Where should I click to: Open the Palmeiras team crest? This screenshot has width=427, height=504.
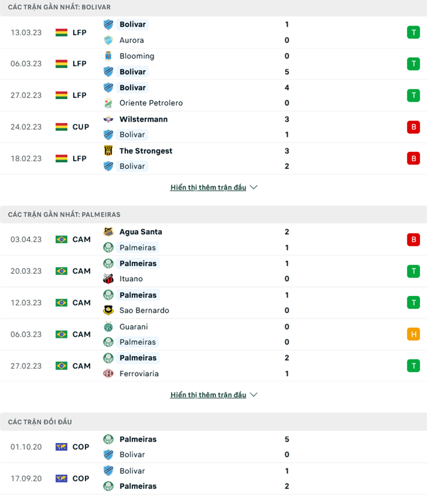point(107,247)
